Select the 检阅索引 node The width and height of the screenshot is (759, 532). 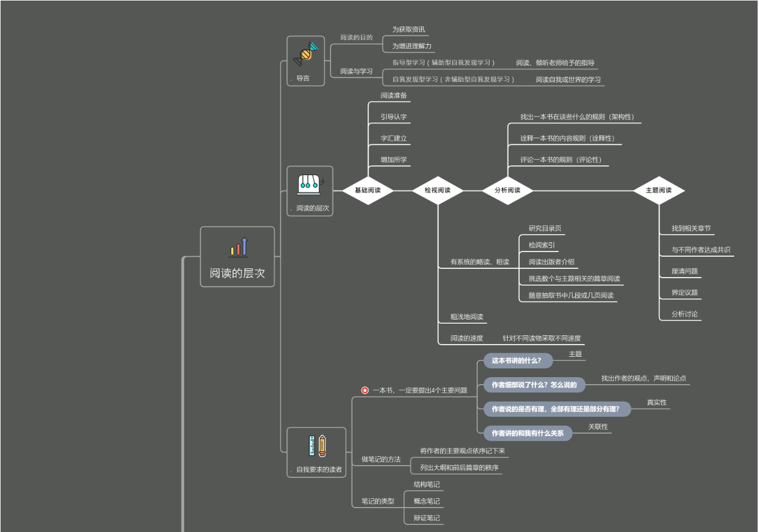[541, 245]
